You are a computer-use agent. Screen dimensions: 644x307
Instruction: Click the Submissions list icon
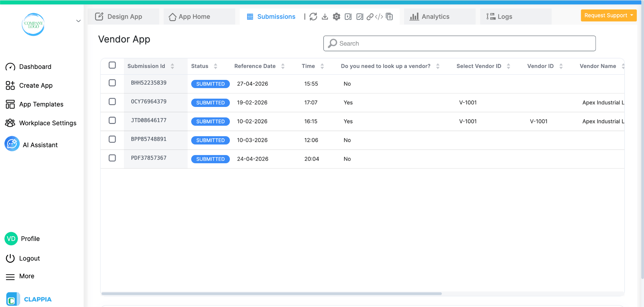pyautogui.click(x=250, y=17)
